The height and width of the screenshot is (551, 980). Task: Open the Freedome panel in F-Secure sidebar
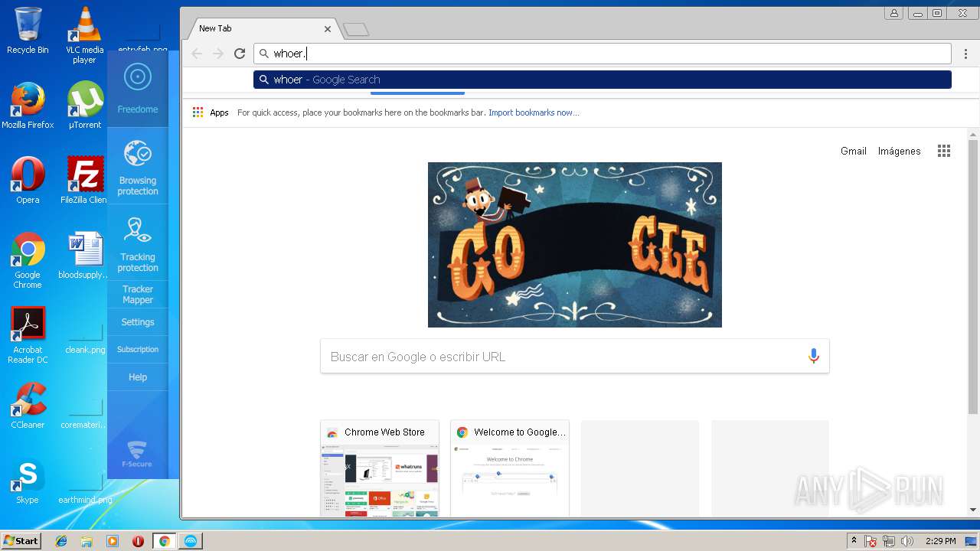[x=138, y=90]
